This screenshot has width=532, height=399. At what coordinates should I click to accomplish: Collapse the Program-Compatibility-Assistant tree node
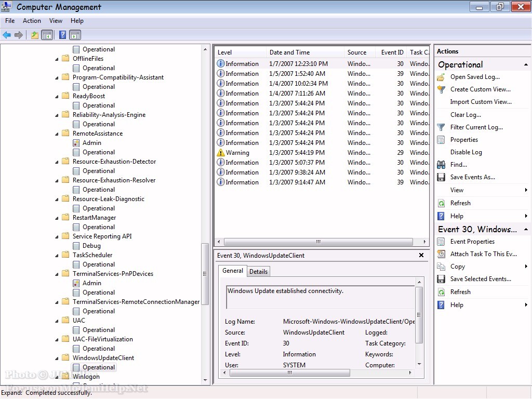coord(57,78)
